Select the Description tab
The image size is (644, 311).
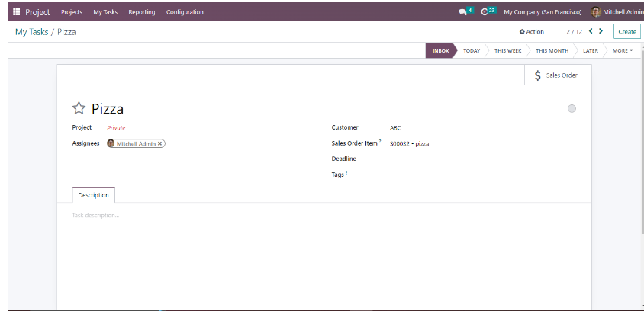pyautogui.click(x=93, y=195)
